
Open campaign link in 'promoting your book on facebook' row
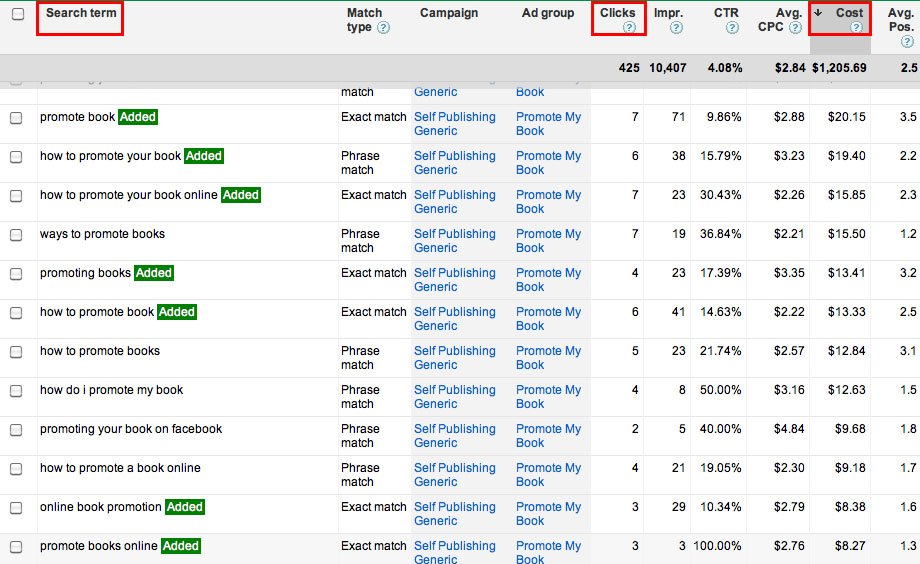click(x=455, y=435)
